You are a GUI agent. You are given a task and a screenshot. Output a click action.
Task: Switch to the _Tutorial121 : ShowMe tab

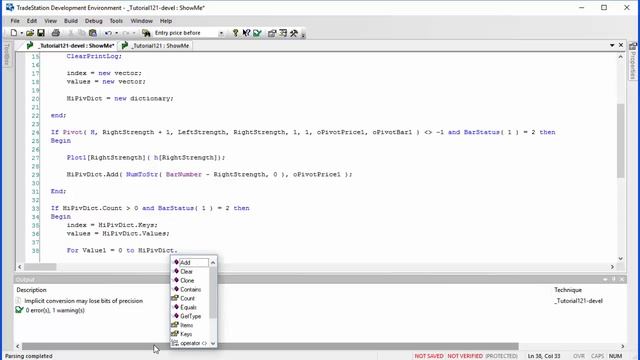pos(155,46)
